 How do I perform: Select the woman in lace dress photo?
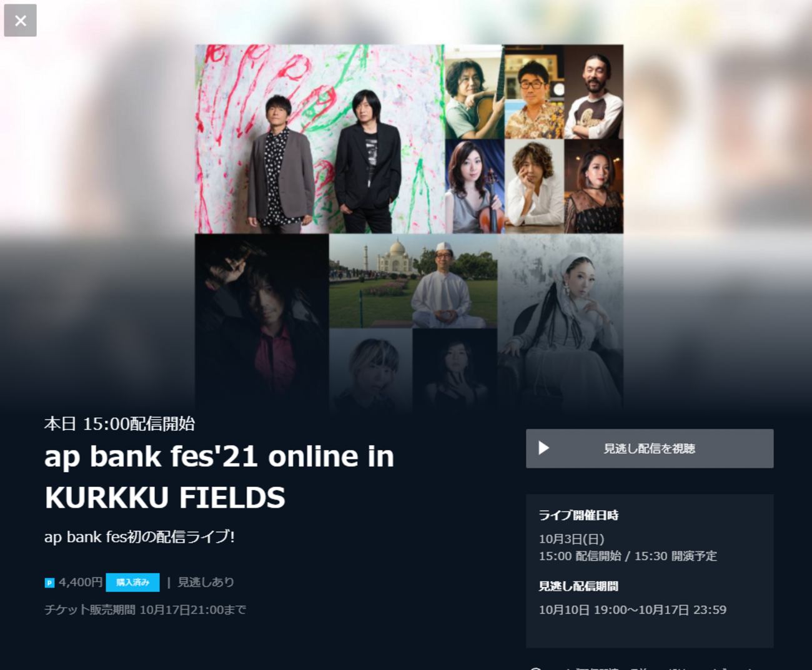[x=594, y=186]
